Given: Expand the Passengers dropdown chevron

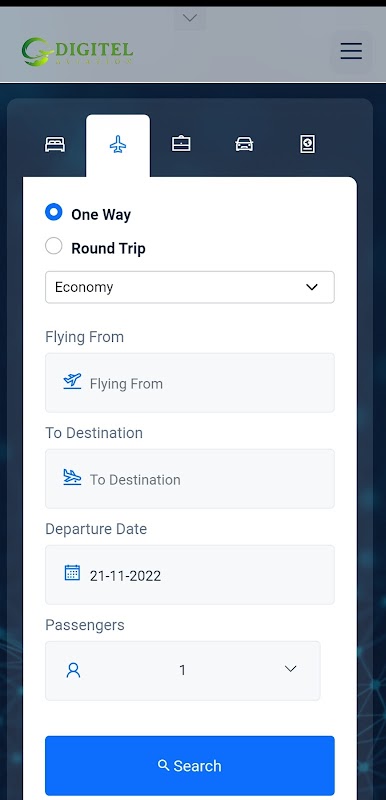Looking at the screenshot, I should (x=291, y=669).
